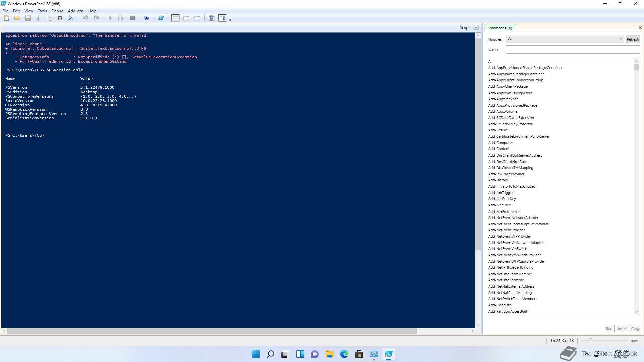Open the Modules dropdown

(565, 39)
